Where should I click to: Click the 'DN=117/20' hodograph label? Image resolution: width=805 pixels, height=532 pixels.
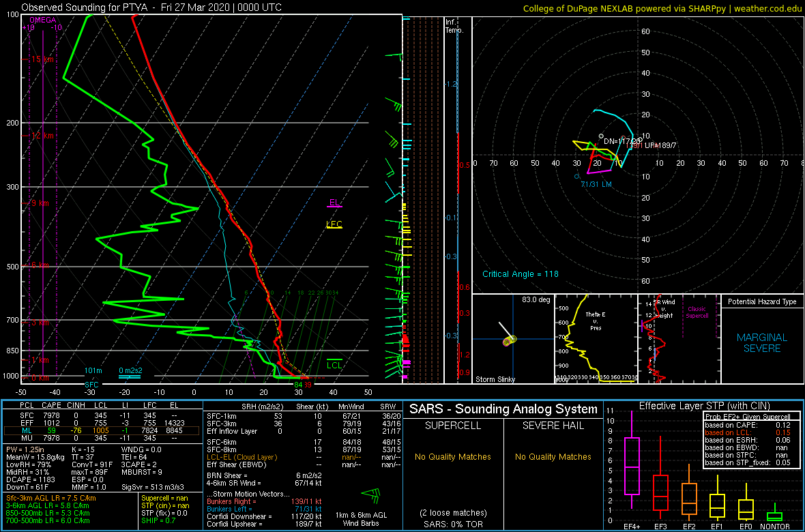(x=621, y=141)
